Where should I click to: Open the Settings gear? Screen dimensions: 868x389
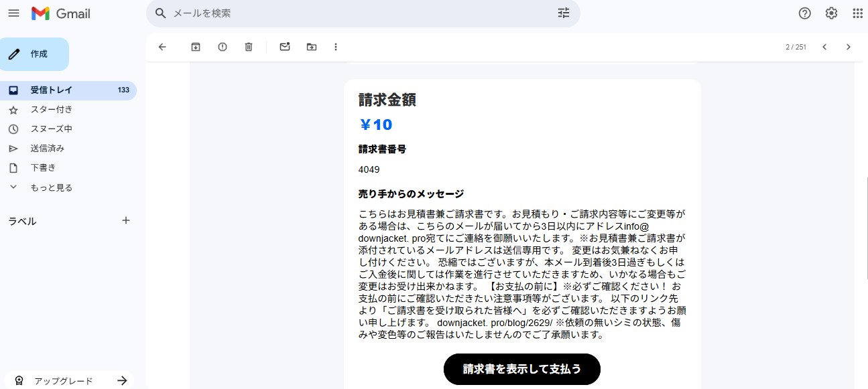tap(831, 13)
